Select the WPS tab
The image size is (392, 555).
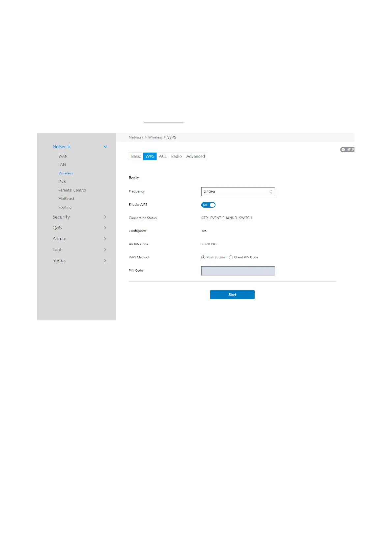click(150, 156)
